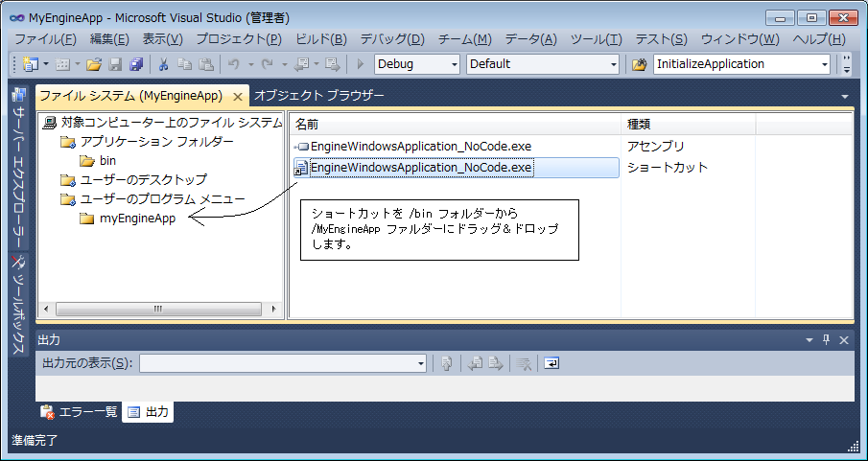Click the Paste clipboard icon
Image resolution: width=868 pixels, height=461 pixels.
click(x=206, y=64)
